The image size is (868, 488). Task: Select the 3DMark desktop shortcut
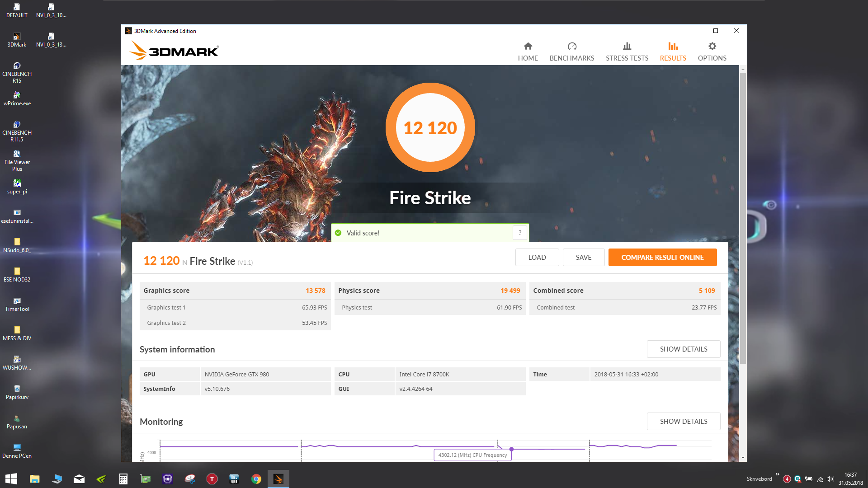pos(17,40)
